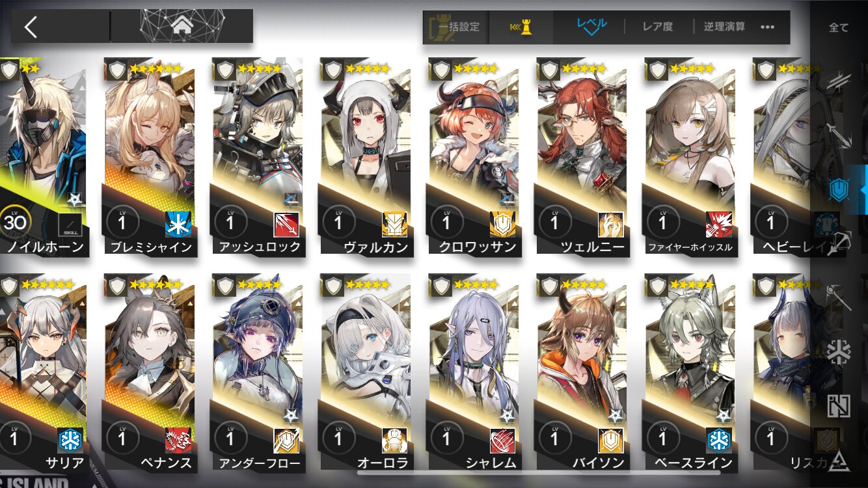Click the 一括設定 button

point(455,27)
